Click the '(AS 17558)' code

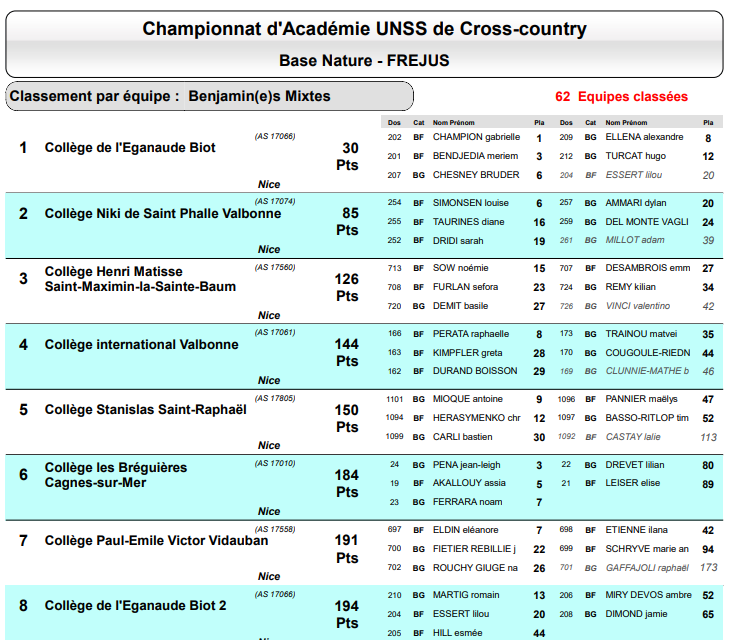275,529
